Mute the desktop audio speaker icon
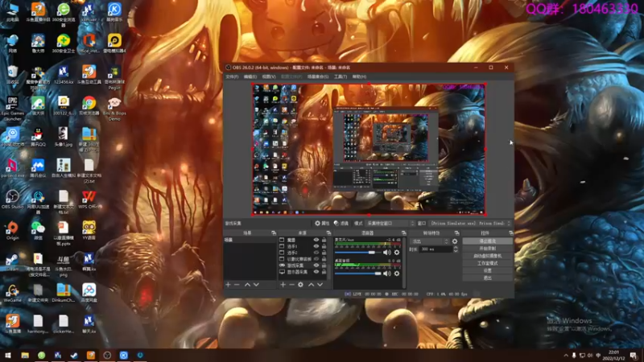 point(386,274)
